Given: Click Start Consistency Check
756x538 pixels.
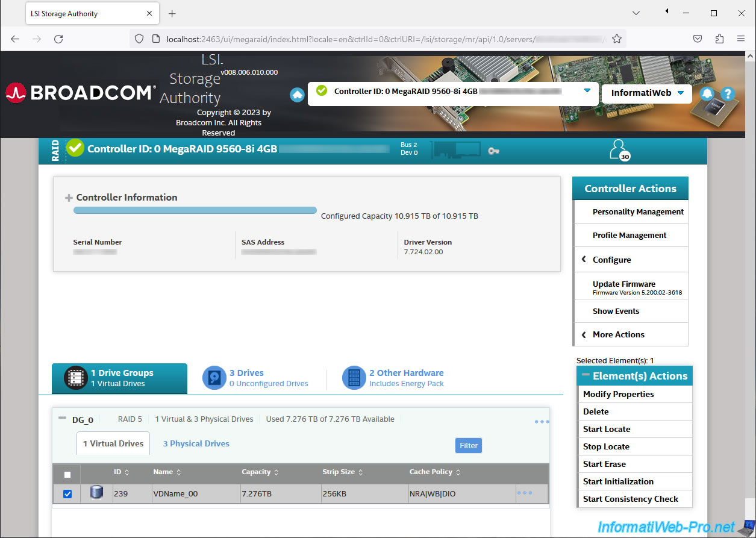Looking at the screenshot, I should pos(635,499).
